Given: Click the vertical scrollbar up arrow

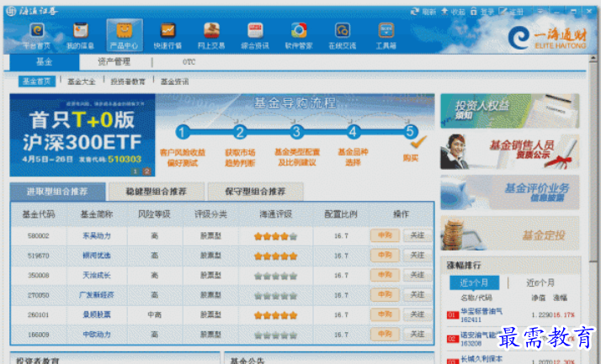Looking at the screenshot, I should pyautogui.click(x=593, y=58).
